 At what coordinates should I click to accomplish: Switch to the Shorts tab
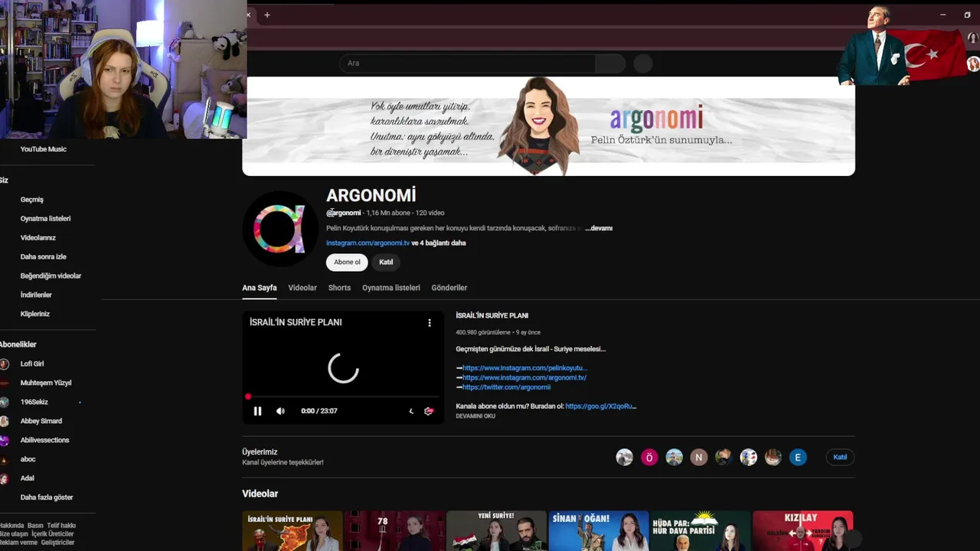point(339,288)
